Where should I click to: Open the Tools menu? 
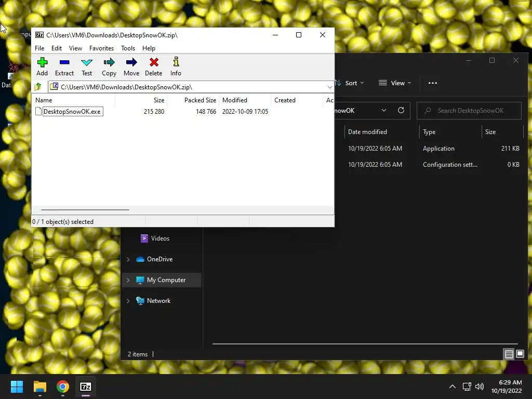point(128,48)
